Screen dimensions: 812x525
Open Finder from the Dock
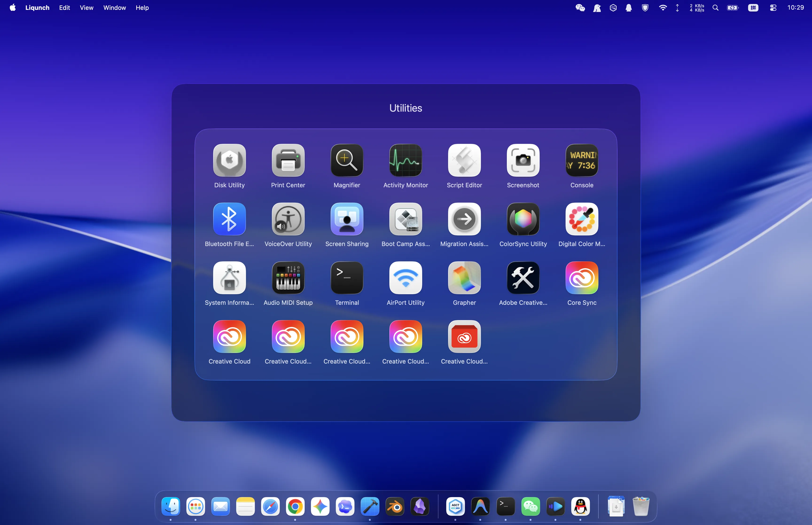pos(170,506)
